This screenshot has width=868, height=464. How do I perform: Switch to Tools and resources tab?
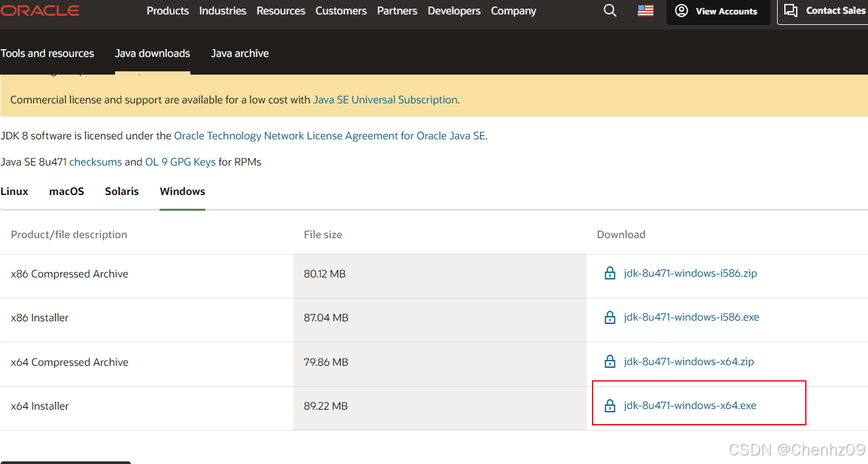click(47, 53)
